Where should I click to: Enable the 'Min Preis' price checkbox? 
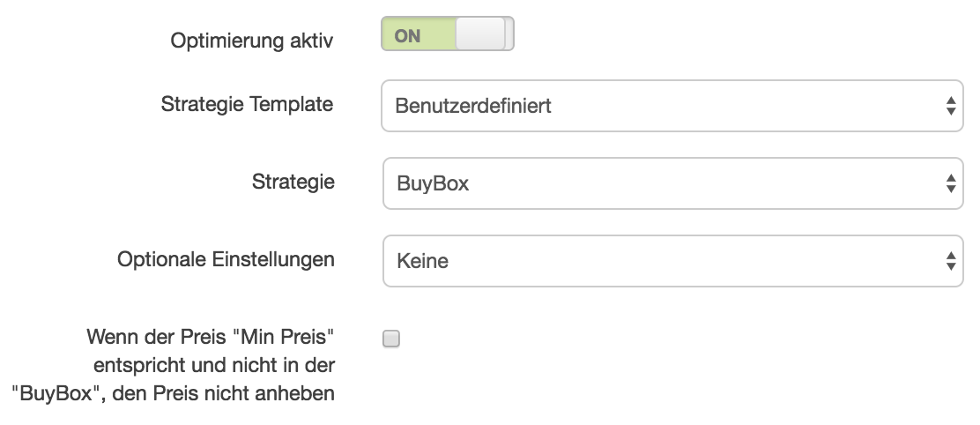click(391, 339)
